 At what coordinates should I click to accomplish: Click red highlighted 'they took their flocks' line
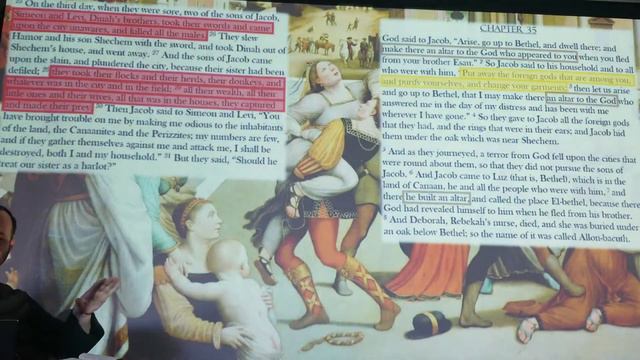pyautogui.click(x=166, y=77)
